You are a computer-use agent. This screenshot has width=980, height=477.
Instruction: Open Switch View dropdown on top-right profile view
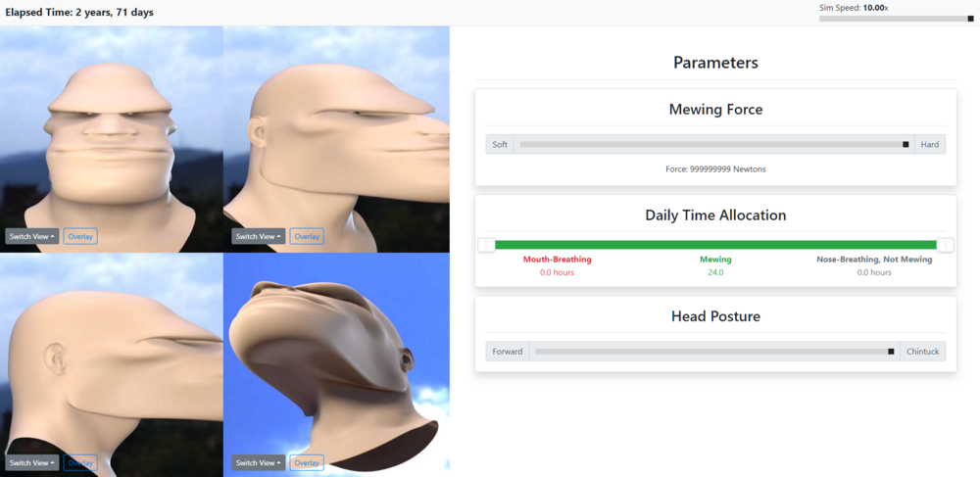point(258,237)
